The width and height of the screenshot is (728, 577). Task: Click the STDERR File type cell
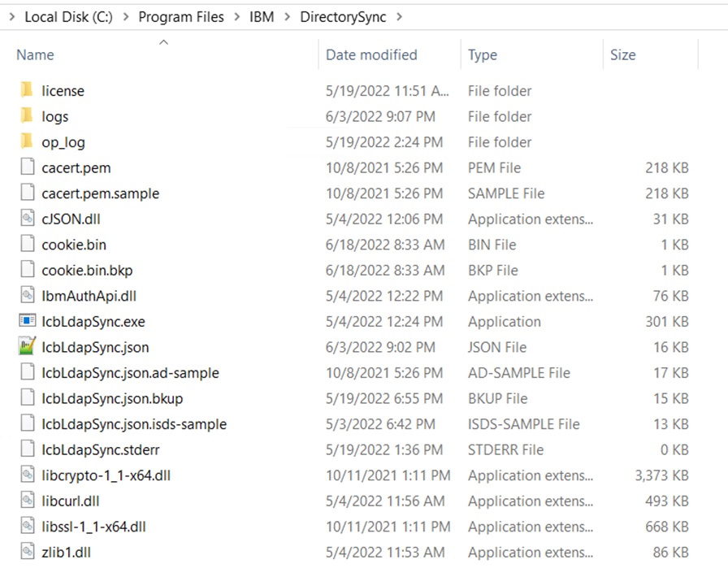click(505, 449)
